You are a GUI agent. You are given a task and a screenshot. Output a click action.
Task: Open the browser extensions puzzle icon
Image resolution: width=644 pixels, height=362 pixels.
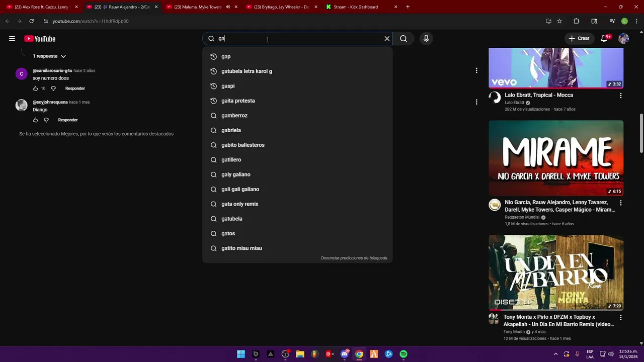(x=577, y=21)
